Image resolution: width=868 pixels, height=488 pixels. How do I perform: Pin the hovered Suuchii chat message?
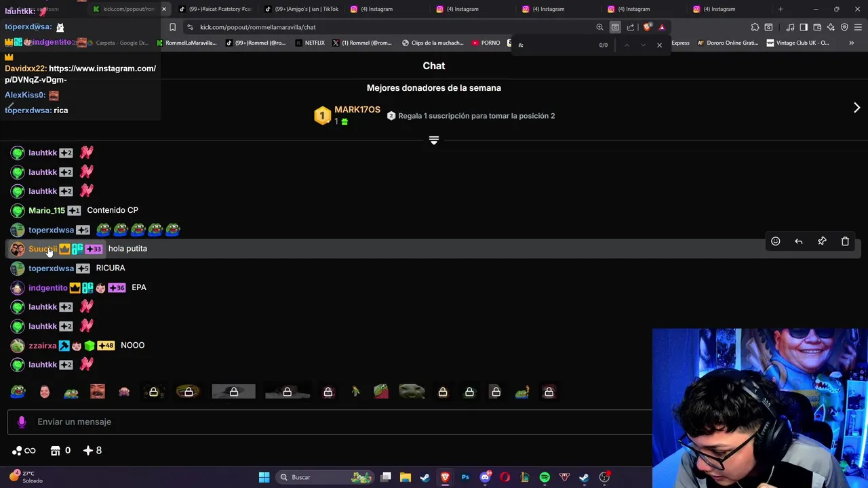(822, 241)
